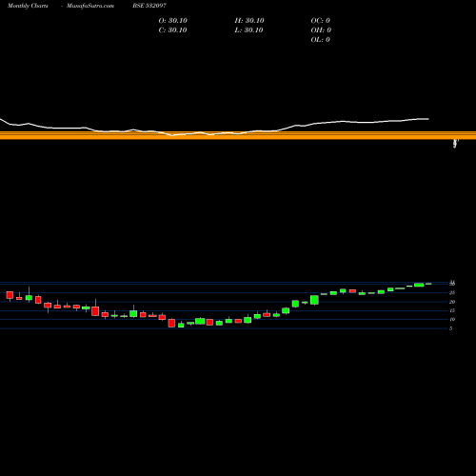Click the orange horizontal band across the chart
476x476 pixels.
click(x=238, y=135)
